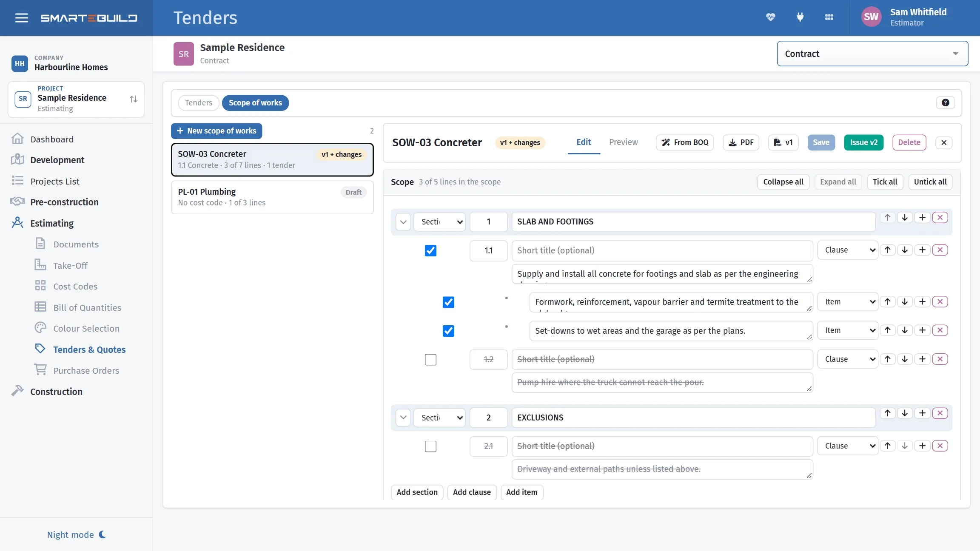Open the type dropdown for the Formwork item
This screenshot has width=980, height=551.
click(848, 301)
